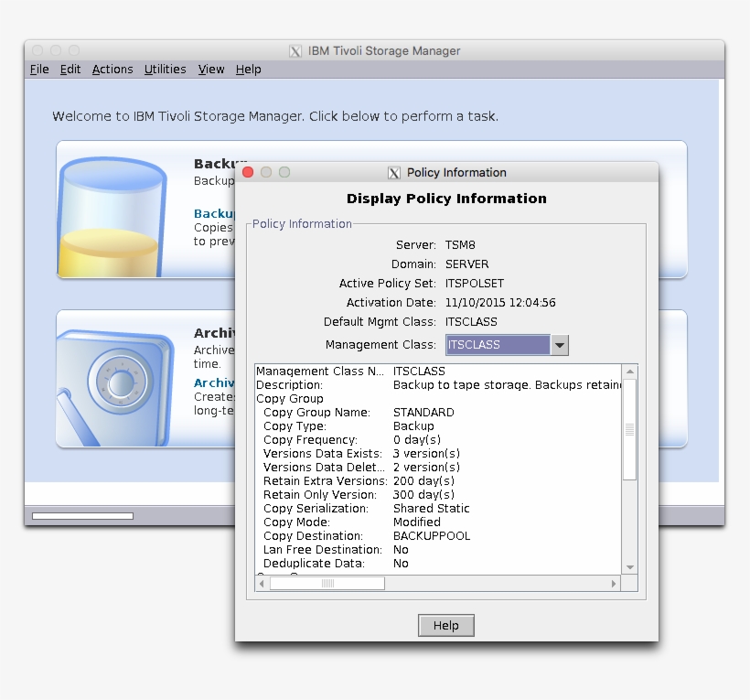
Task: Click the horizontal scrollbar left arrow
Action: tap(261, 582)
